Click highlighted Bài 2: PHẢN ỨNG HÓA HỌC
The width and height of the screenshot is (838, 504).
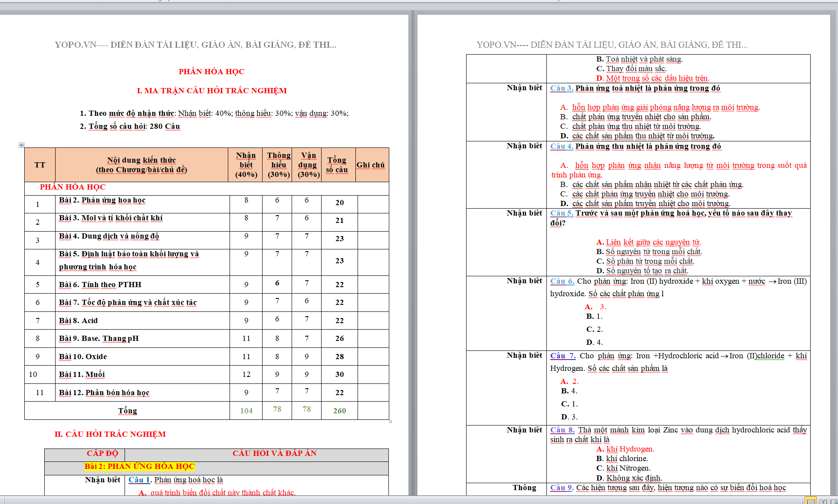[139, 466]
